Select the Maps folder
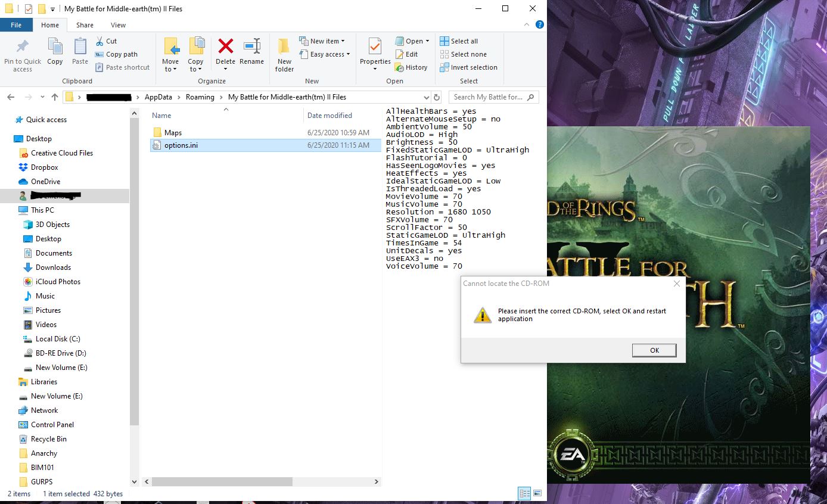827x504 pixels. click(x=173, y=132)
